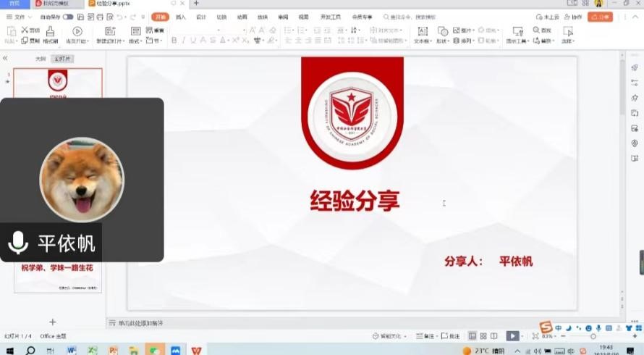Image resolution: width=644 pixels, height=355 pixels.
Task: Click the Presentation Tools icon
Action: [518, 31]
